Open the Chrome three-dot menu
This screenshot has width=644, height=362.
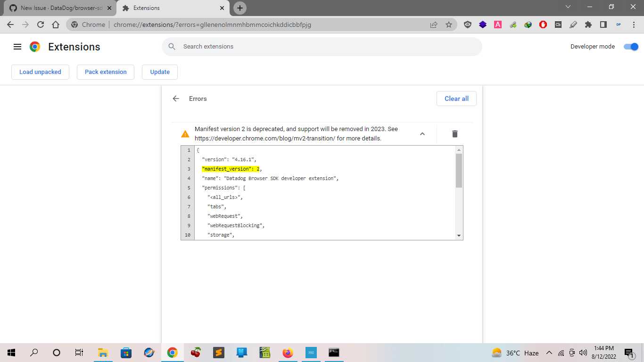[x=634, y=25]
